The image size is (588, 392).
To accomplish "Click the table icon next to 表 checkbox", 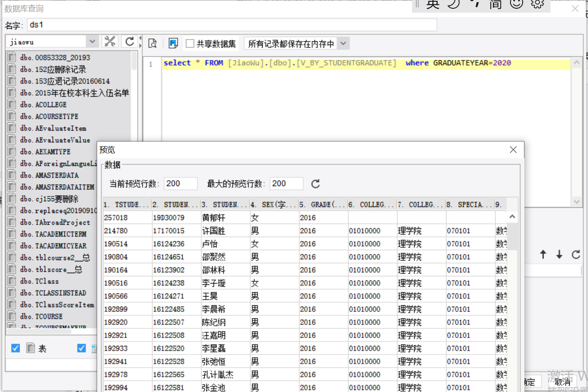I will [x=30, y=348].
